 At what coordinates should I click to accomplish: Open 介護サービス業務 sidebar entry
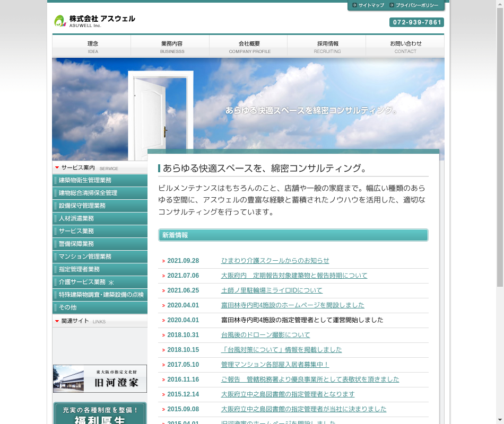pos(100,282)
